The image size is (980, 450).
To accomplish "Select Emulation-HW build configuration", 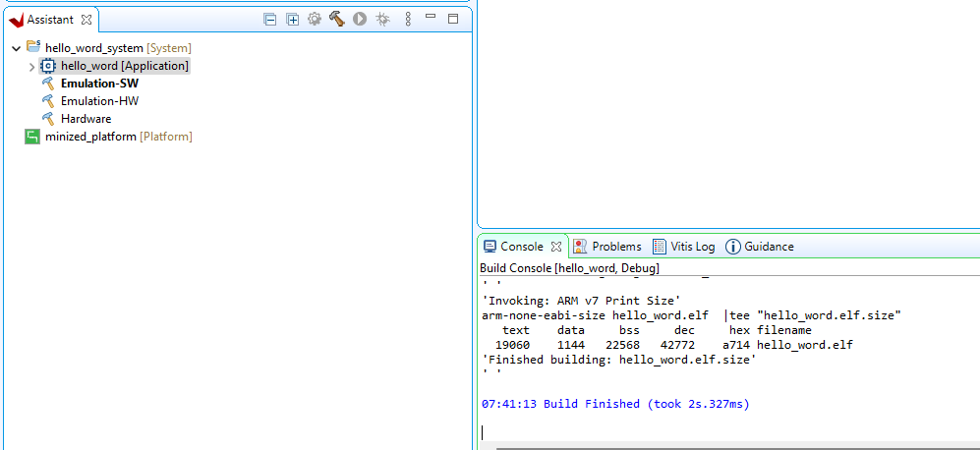I will click(99, 100).
